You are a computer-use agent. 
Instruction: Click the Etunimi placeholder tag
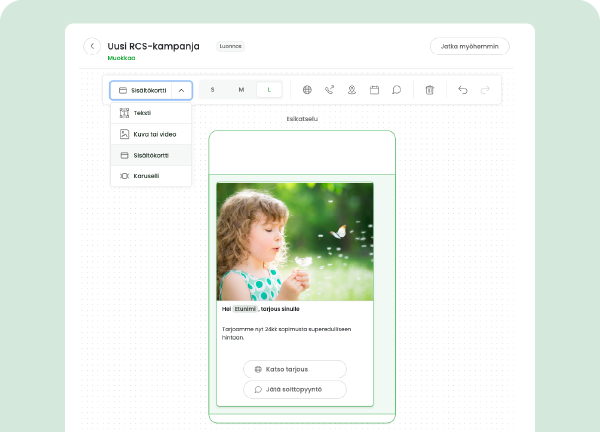pyautogui.click(x=245, y=309)
